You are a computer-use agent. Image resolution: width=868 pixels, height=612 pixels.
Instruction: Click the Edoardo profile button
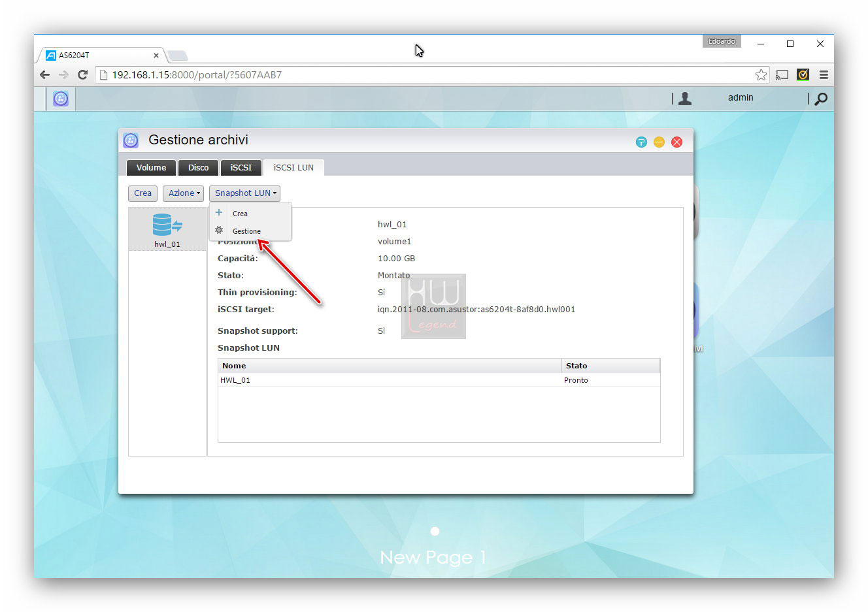[x=722, y=42]
